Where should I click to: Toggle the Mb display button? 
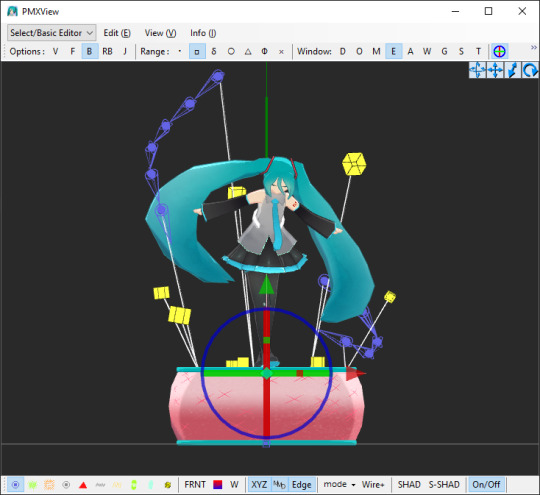pos(279,485)
